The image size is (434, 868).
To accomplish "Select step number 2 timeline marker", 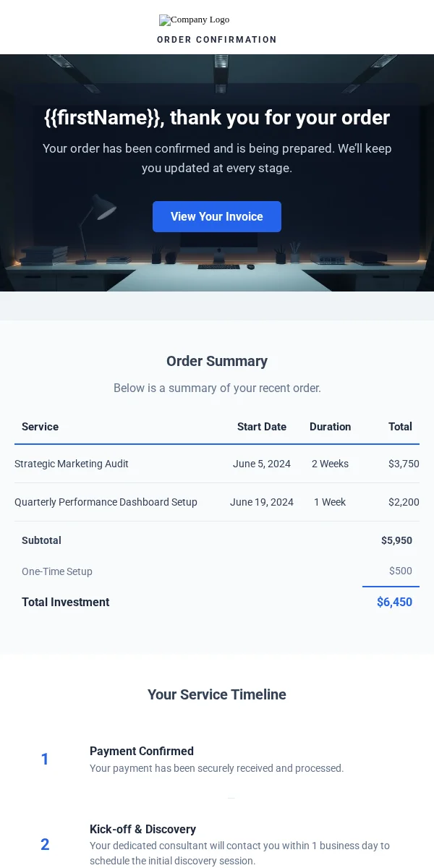I will click(x=45, y=844).
